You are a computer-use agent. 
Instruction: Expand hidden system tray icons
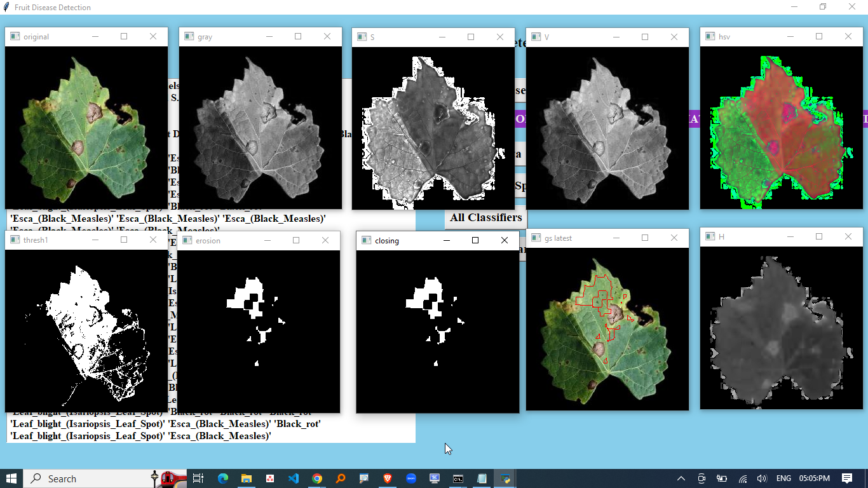[x=681, y=478]
